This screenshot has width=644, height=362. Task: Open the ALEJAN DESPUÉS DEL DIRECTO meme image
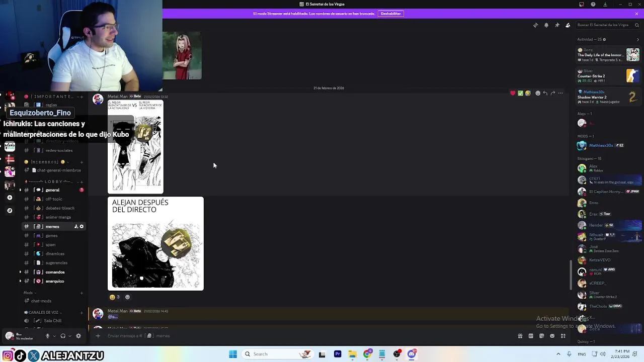[155, 243]
